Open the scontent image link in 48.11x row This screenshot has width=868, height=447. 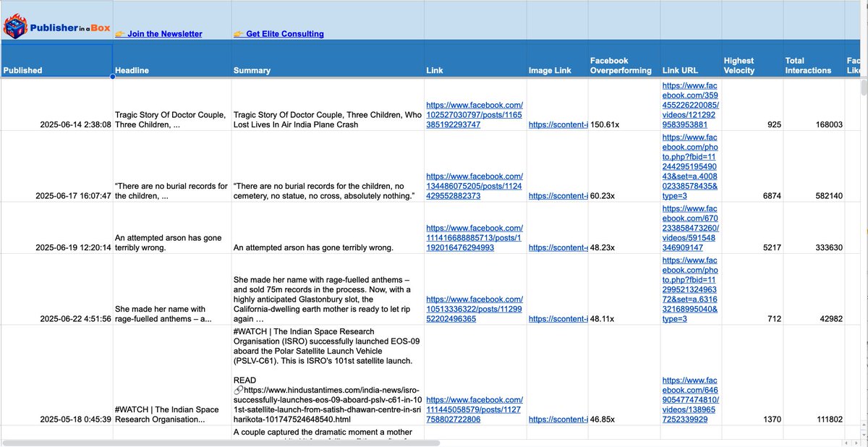(558, 319)
